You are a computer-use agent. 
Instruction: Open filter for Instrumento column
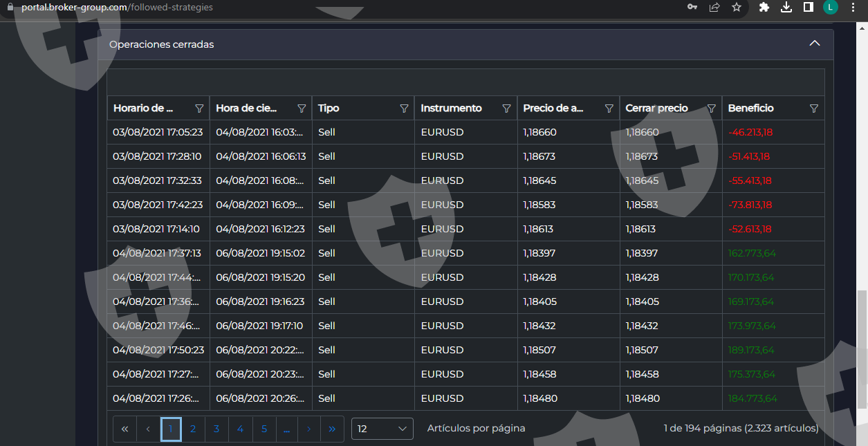pyautogui.click(x=506, y=109)
